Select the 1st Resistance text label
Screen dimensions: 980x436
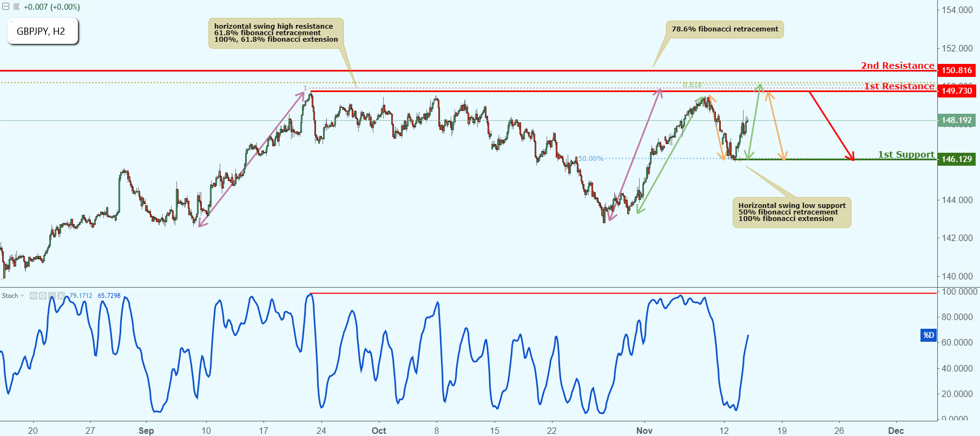(899, 86)
